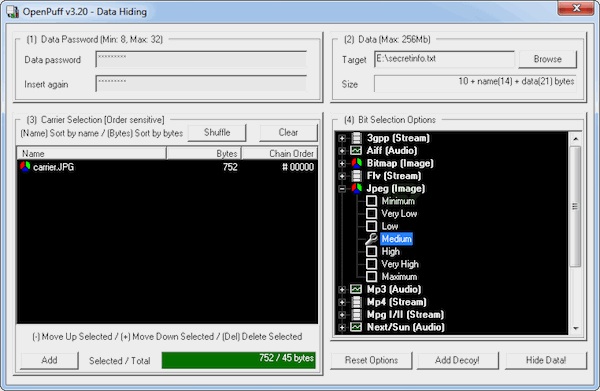
Task: Click the Aiff (Audio) waveform icon
Action: [x=356, y=151]
